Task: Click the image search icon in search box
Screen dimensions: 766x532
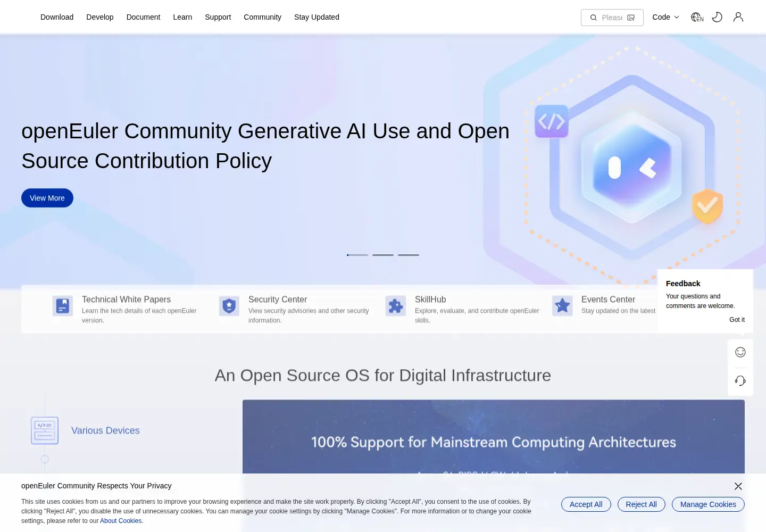Action: (x=631, y=18)
